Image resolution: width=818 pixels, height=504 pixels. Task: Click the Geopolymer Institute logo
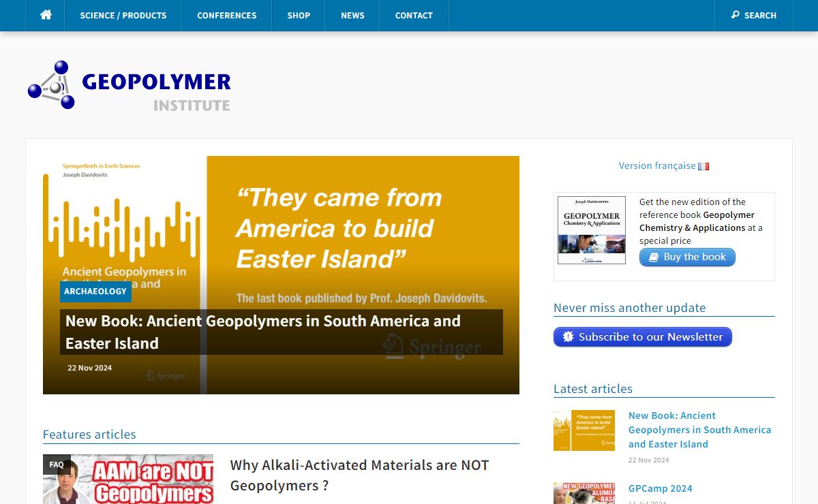129,85
